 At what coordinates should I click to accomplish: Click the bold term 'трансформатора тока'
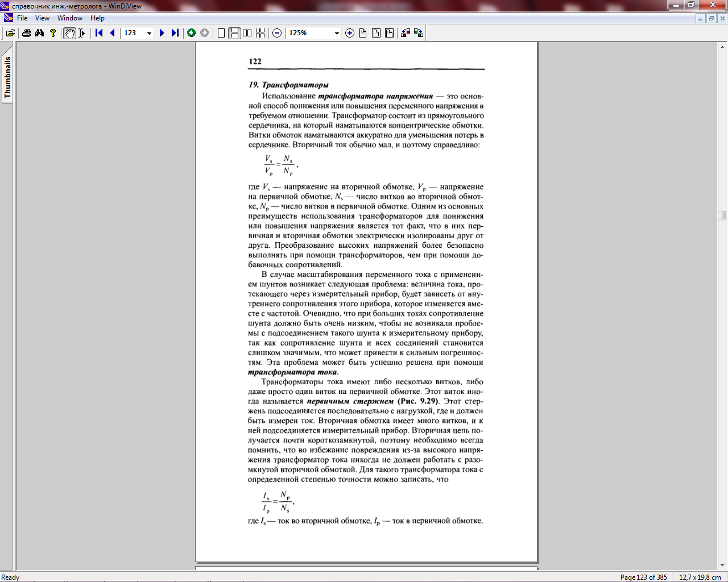pyautogui.click(x=292, y=372)
